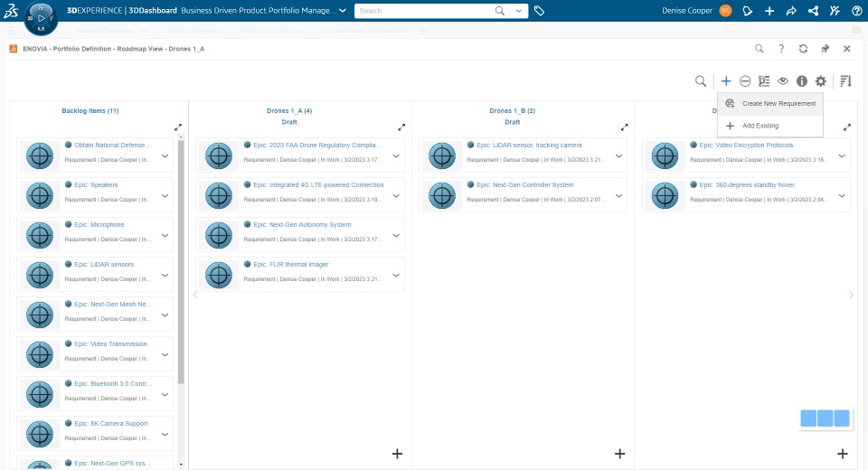Open the search options dropdown arrow

click(x=519, y=11)
